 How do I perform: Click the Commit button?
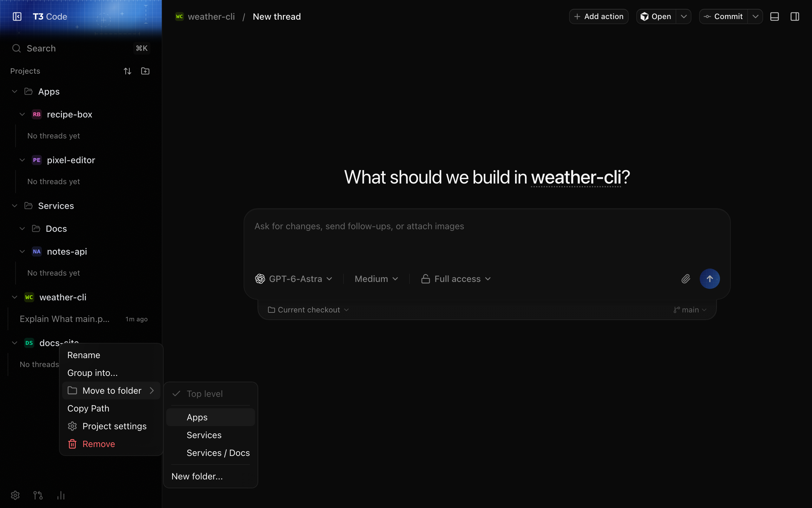pos(724,17)
